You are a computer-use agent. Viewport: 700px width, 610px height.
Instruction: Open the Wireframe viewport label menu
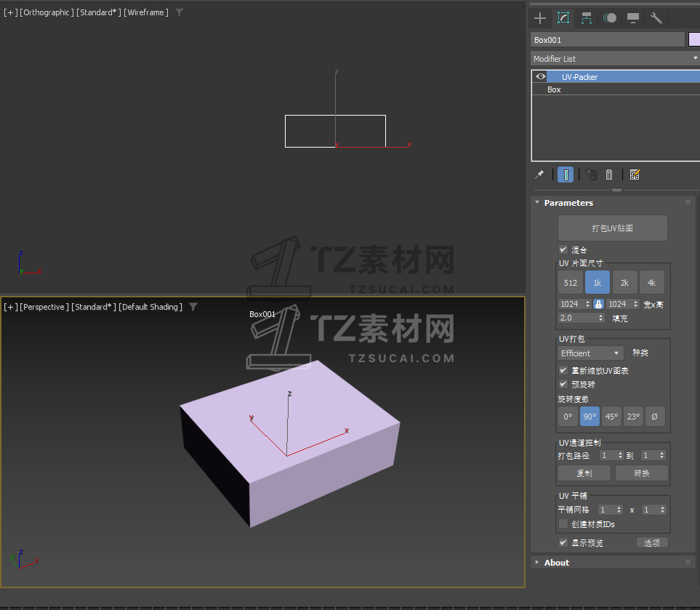pyautogui.click(x=146, y=12)
